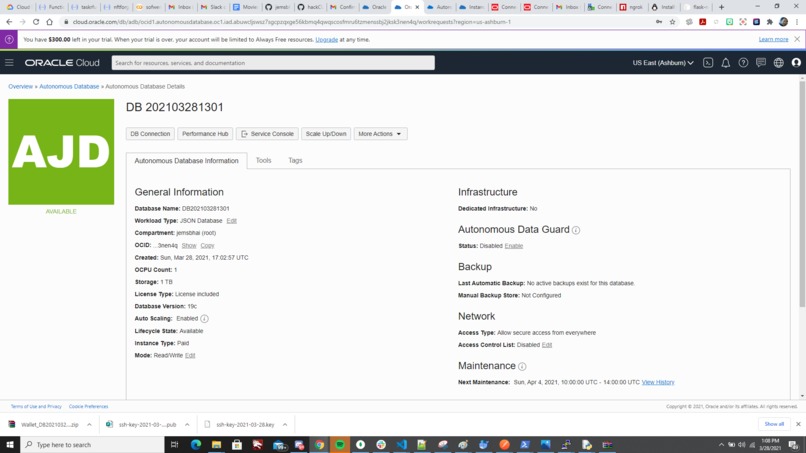
Task: Click the Windows taskbar search box
Action: coord(93,444)
